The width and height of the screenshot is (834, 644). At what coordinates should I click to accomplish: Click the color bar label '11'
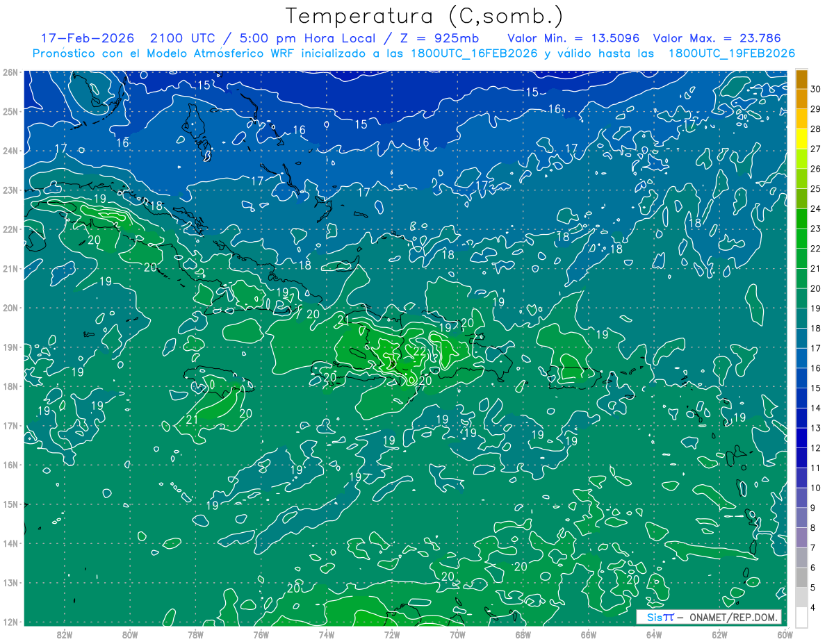tap(816, 468)
